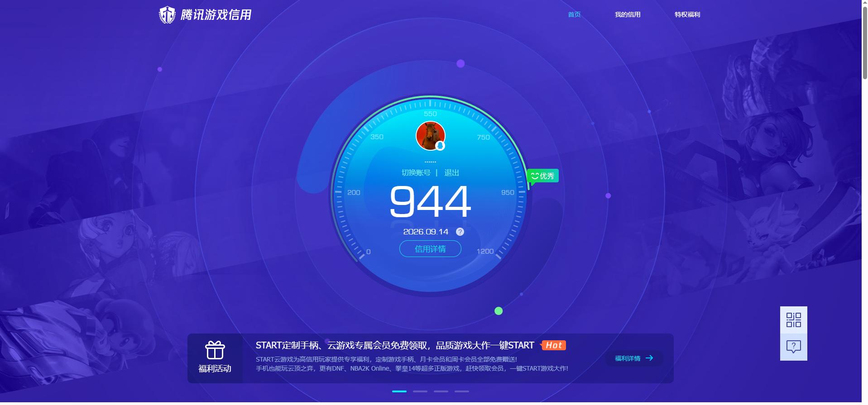Select the third carousel indicator
The image size is (868, 405).
click(441, 391)
